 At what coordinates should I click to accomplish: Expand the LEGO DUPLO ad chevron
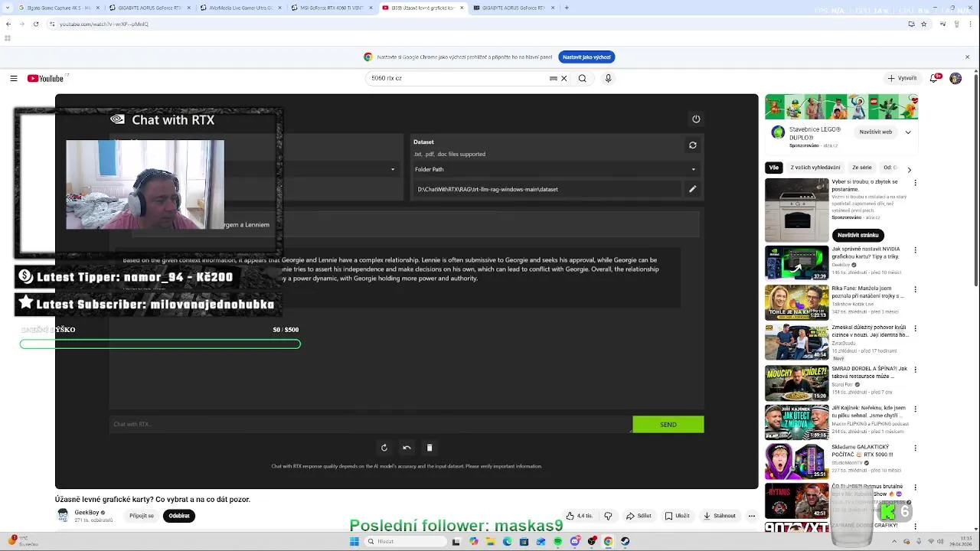(x=908, y=132)
